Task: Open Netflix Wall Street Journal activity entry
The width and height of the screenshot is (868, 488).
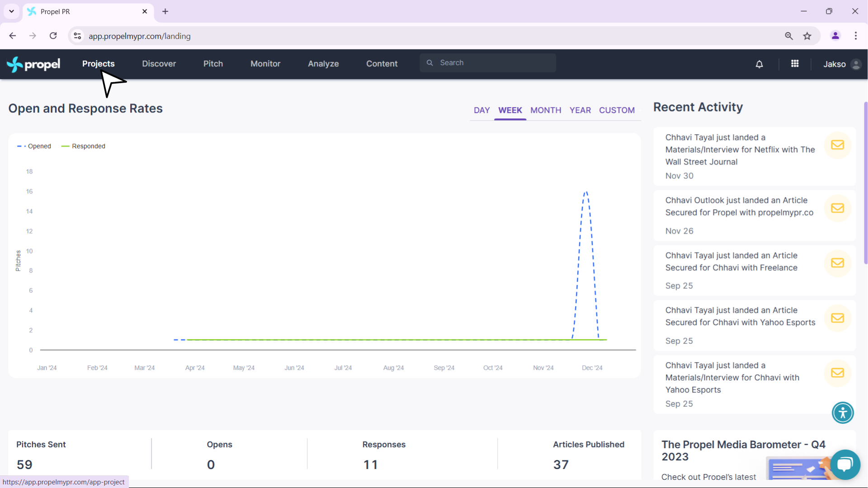Action: (x=755, y=156)
